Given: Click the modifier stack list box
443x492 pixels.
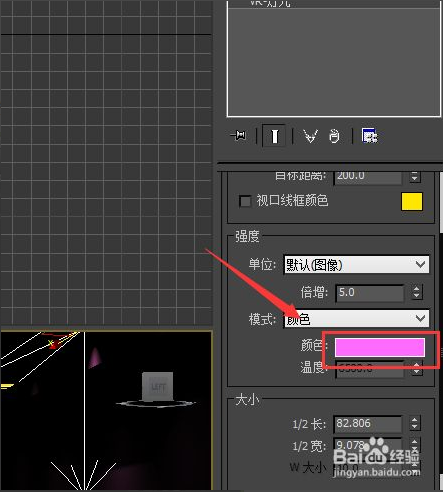Looking at the screenshot, I should (334, 59).
